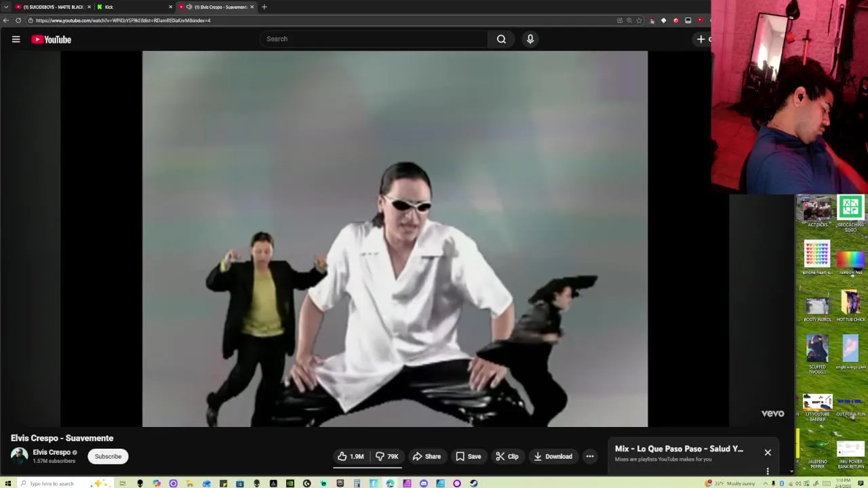868x488 pixels.
Task: Open the Steam icon in taskbar
Action: pyautogui.click(x=473, y=483)
